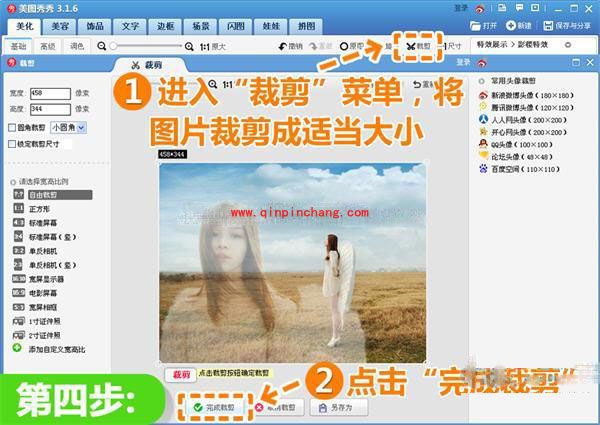Click the 重做 redo arrow icon
This screenshot has width=600, height=425.
point(313,46)
